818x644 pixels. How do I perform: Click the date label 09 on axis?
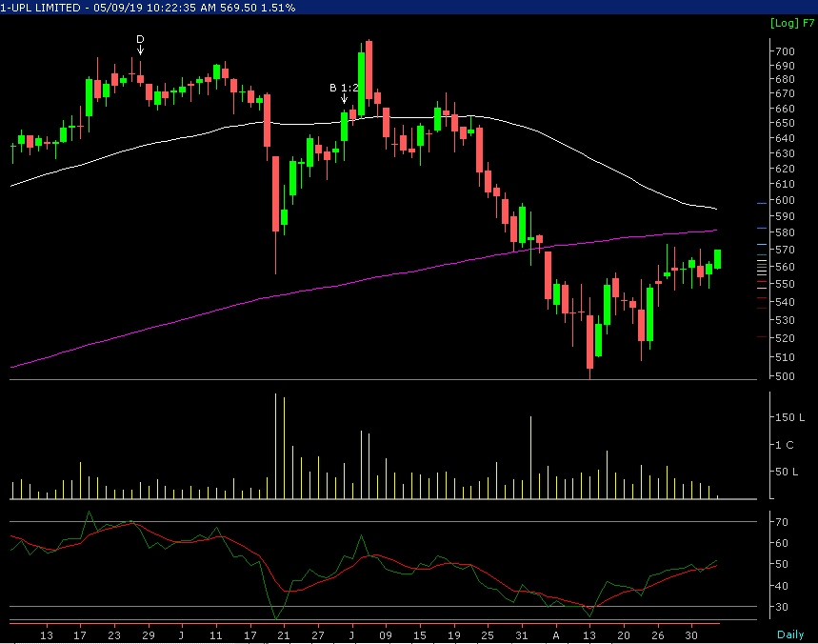click(x=385, y=635)
